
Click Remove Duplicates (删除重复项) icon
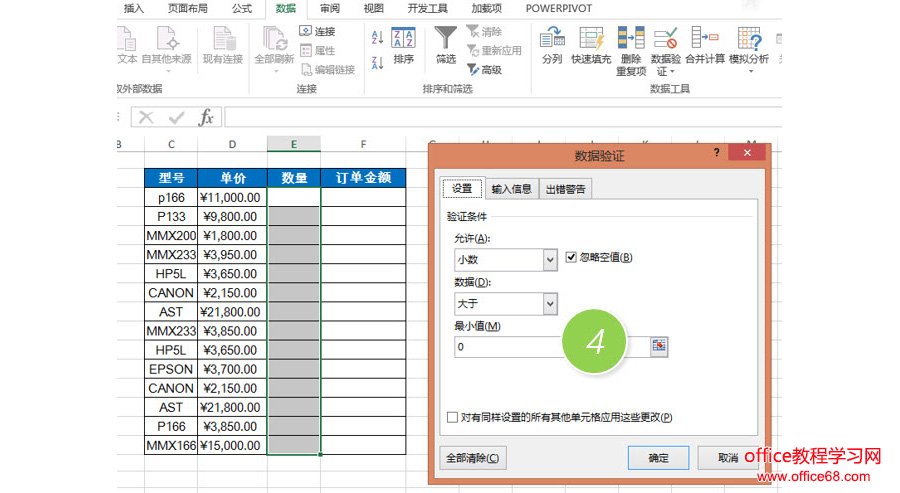pyautogui.click(x=631, y=39)
